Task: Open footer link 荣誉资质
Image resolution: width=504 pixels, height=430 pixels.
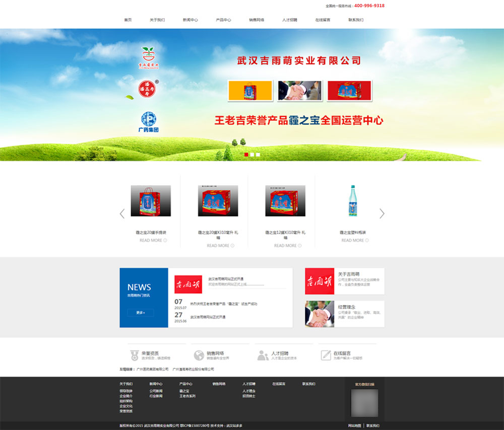Action: click(126, 411)
